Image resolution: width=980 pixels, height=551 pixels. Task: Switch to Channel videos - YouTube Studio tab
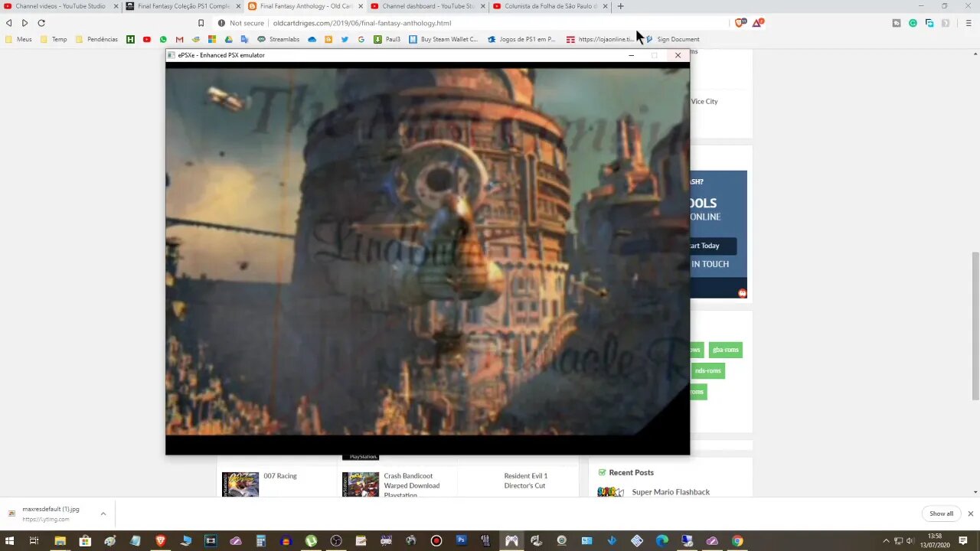(x=60, y=6)
